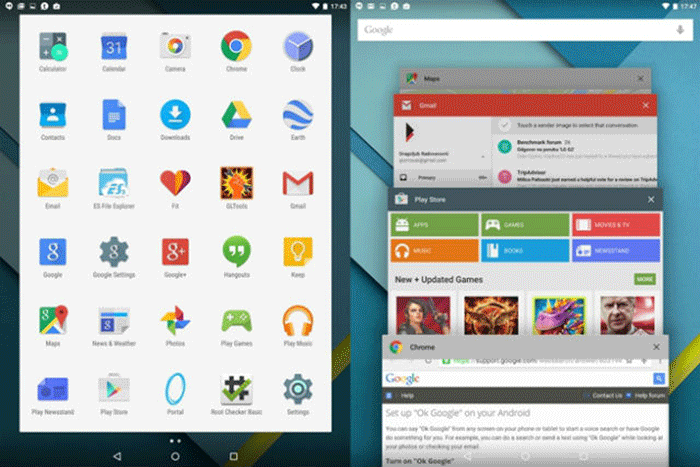
Task: Dismiss the Chrome recent card
Action: click(656, 347)
